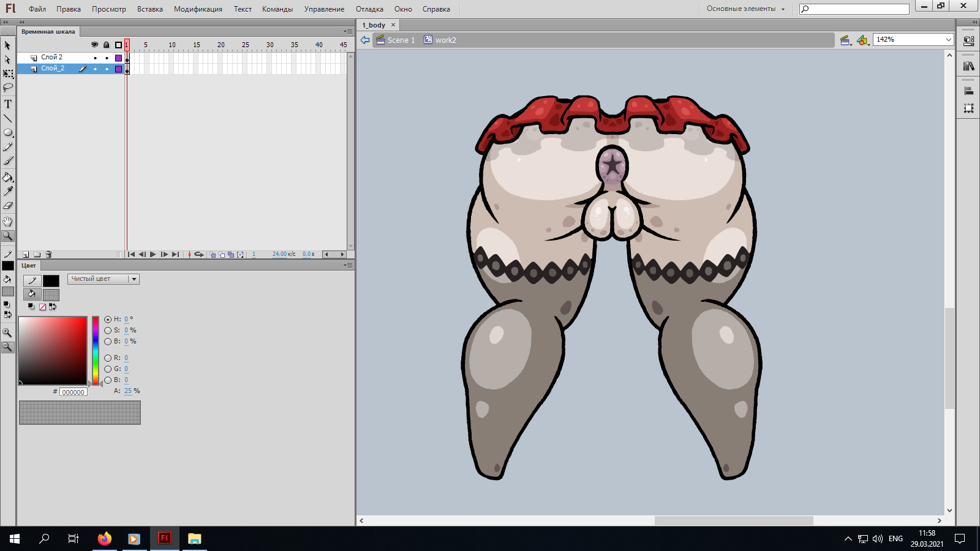
Task: Reset toolbar colors to black and white
Action: [7, 304]
